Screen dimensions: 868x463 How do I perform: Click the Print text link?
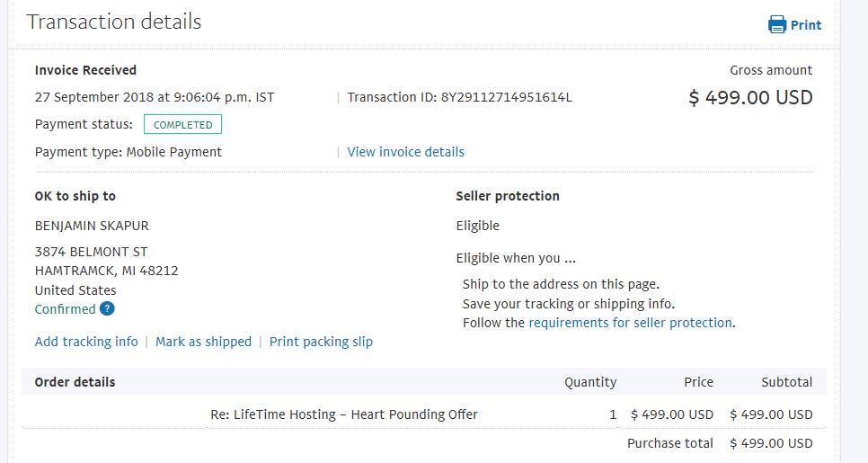point(806,25)
